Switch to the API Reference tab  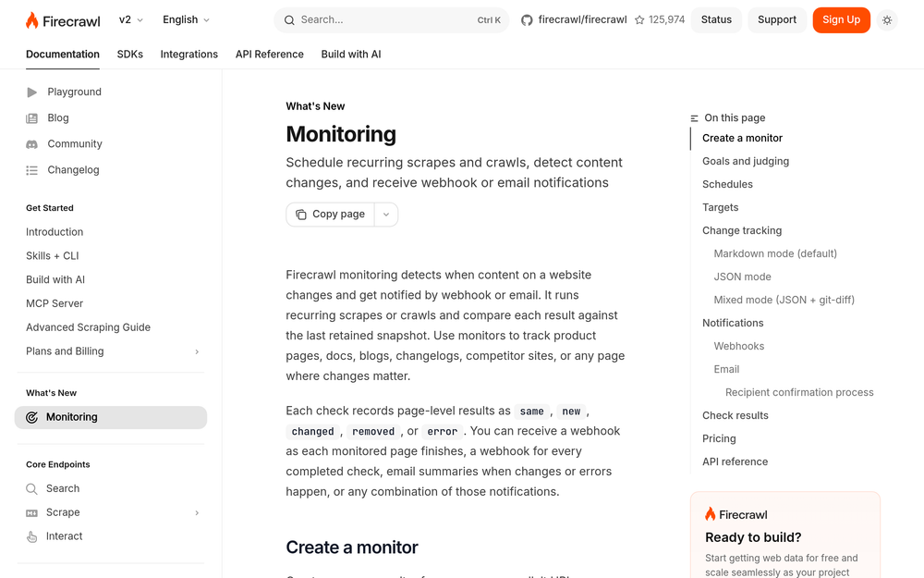pos(269,55)
